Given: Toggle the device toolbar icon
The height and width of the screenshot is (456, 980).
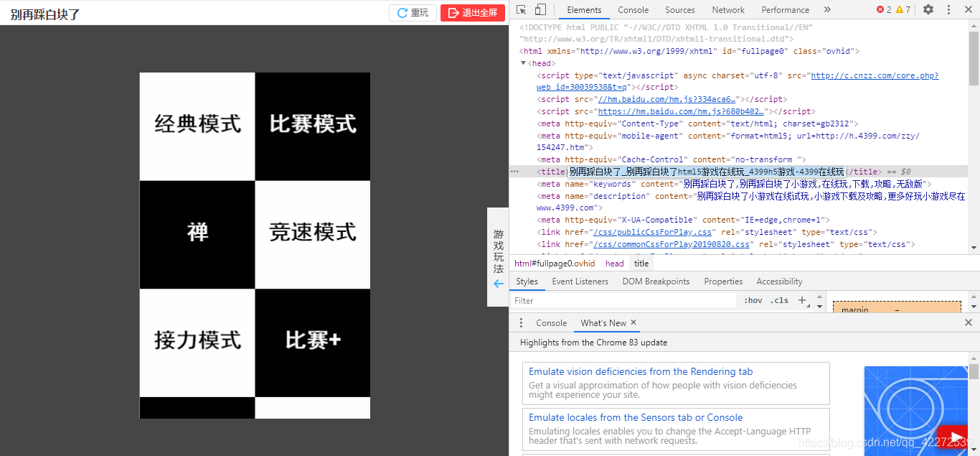Looking at the screenshot, I should pyautogui.click(x=540, y=10).
